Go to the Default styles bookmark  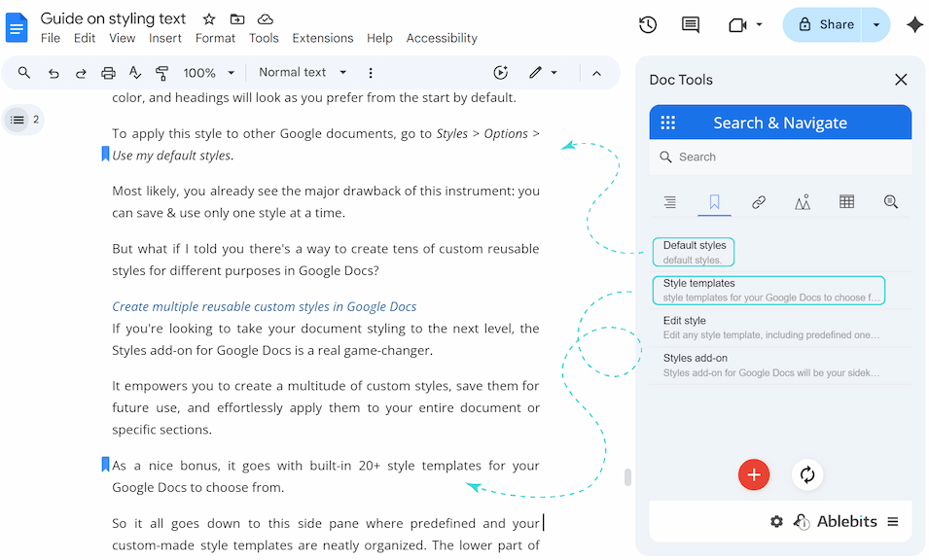694,252
